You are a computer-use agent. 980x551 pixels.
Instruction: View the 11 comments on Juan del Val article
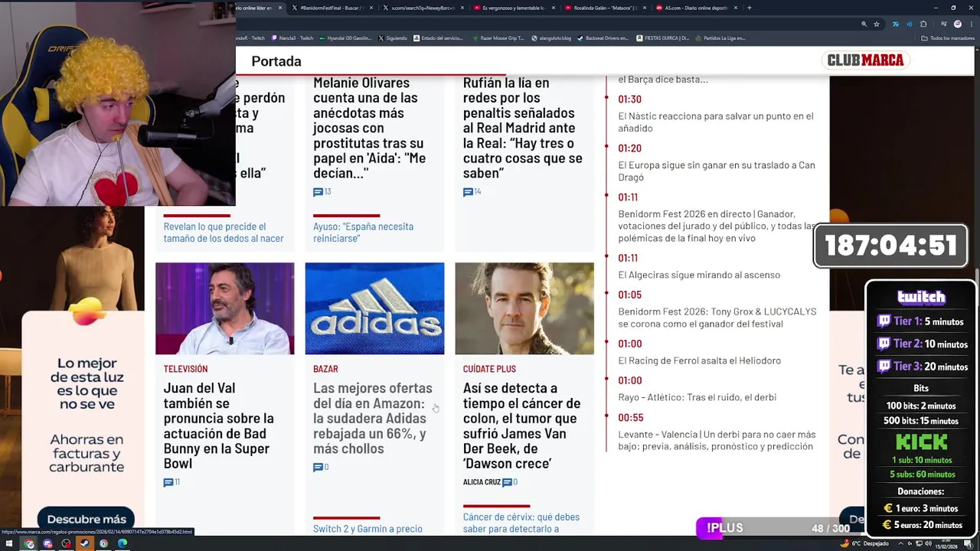[x=171, y=482]
